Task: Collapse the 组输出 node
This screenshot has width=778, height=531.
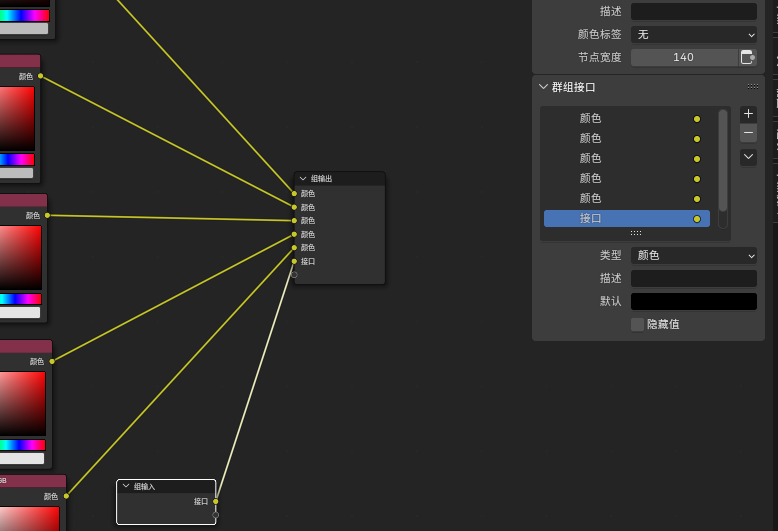Action: pyautogui.click(x=303, y=179)
